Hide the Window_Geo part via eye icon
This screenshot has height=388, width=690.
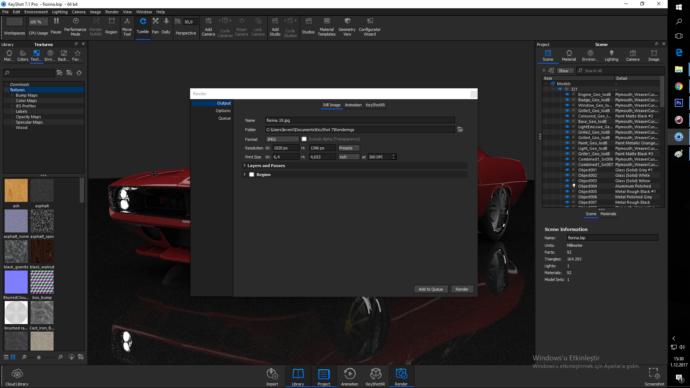pos(567,105)
